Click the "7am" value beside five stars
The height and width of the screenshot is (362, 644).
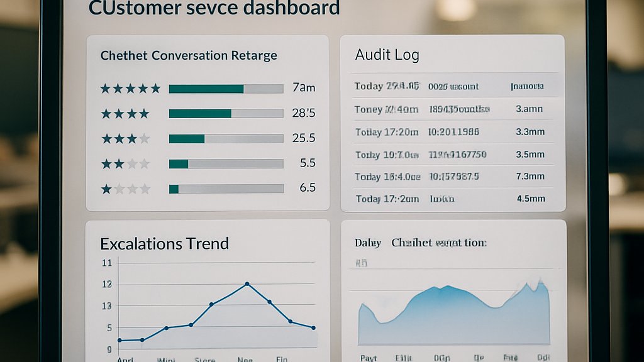(304, 87)
